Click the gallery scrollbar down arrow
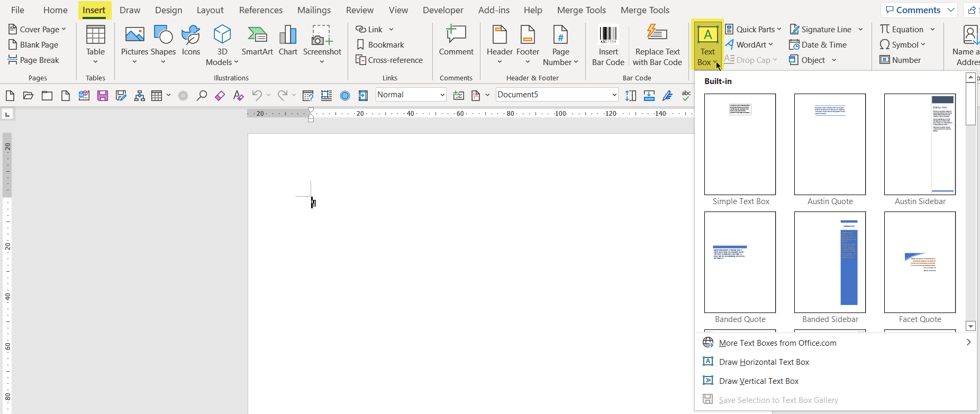The height and width of the screenshot is (414, 980). (970, 326)
